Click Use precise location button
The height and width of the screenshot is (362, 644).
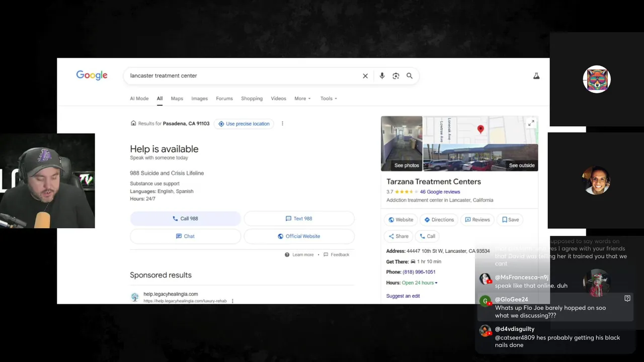pyautogui.click(x=244, y=124)
